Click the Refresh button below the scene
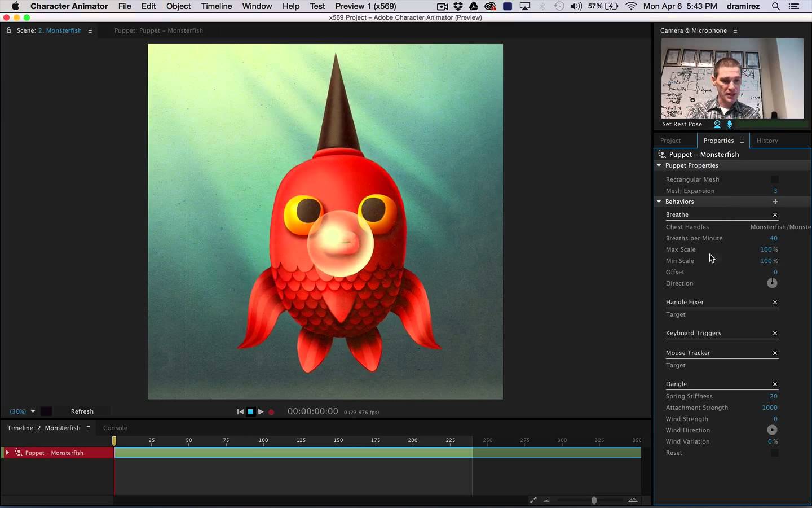This screenshot has width=812, height=508. [82, 411]
